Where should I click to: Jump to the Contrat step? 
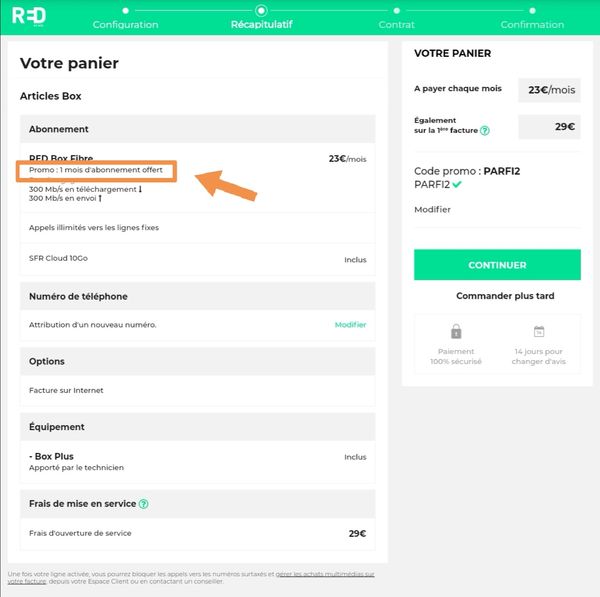[397, 24]
